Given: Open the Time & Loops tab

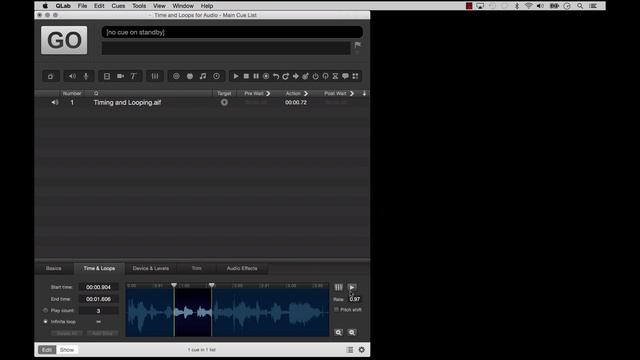Looking at the screenshot, I should pyautogui.click(x=99, y=268).
